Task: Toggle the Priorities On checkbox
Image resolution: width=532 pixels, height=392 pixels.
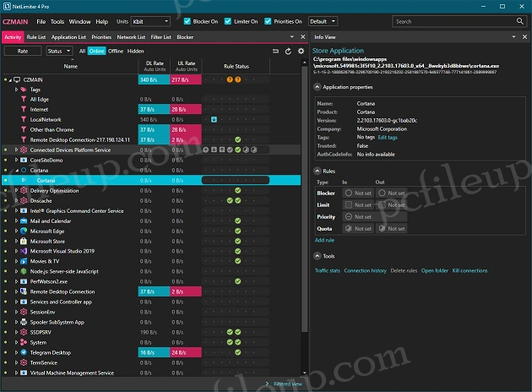Action: 268,21
